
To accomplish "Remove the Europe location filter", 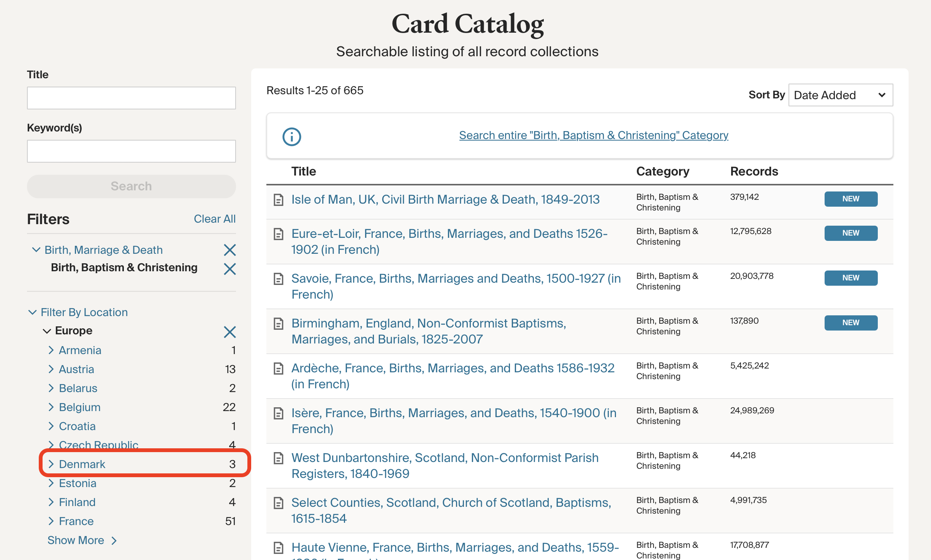I will tap(230, 332).
